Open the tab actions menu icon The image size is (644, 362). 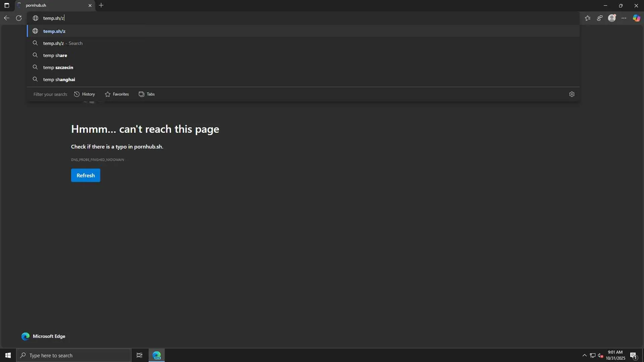click(7, 5)
